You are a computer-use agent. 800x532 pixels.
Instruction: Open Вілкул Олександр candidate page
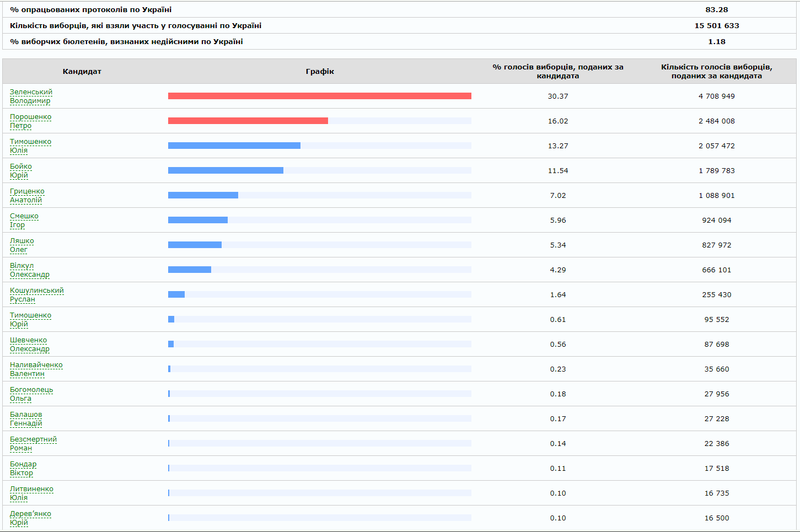pos(22,266)
